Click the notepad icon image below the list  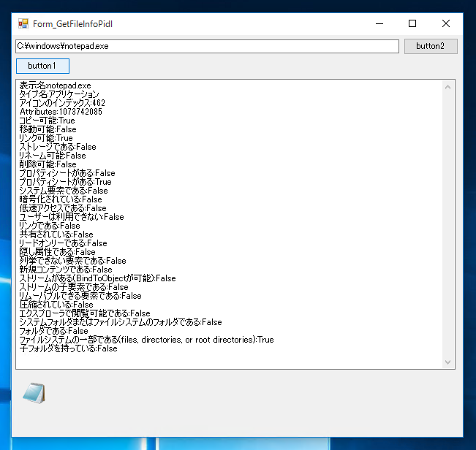[34, 393]
